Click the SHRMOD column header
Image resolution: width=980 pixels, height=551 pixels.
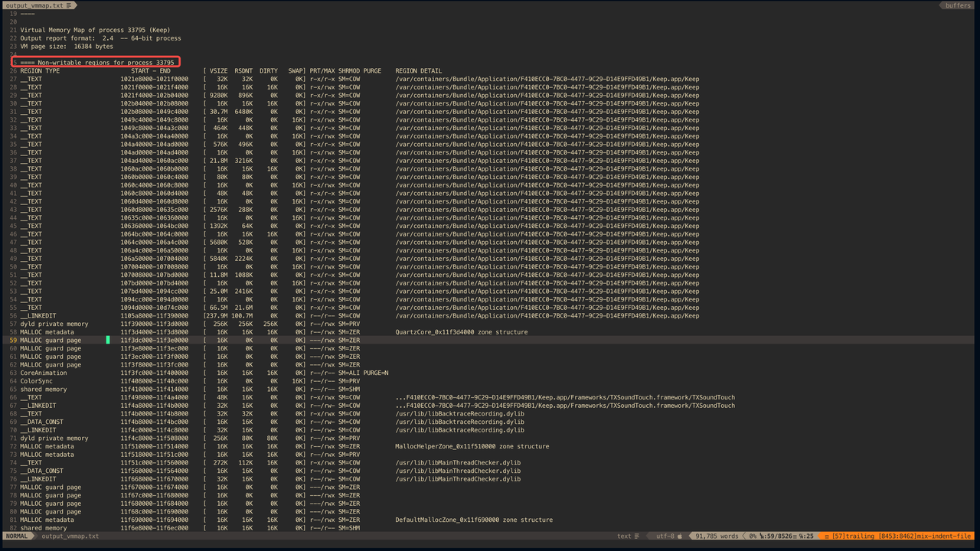(x=349, y=70)
